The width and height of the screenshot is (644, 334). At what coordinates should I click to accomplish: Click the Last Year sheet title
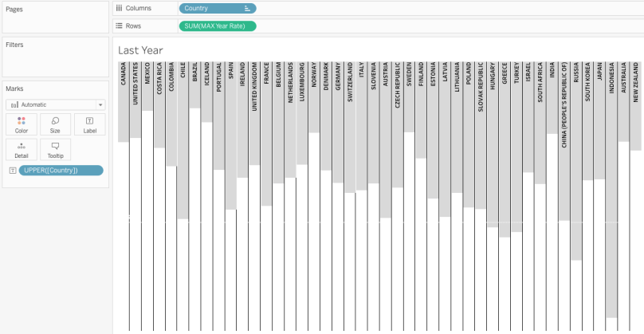pyautogui.click(x=140, y=50)
